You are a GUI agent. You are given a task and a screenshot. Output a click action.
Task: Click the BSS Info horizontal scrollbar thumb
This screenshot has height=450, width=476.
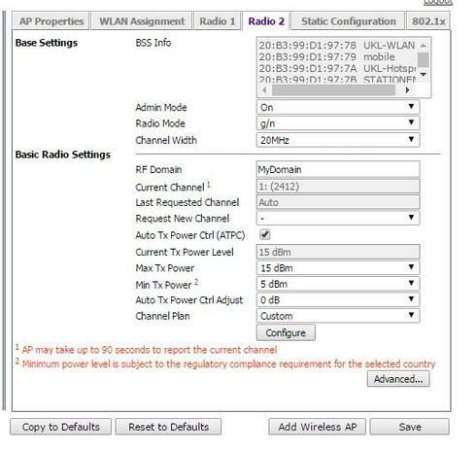point(333,90)
